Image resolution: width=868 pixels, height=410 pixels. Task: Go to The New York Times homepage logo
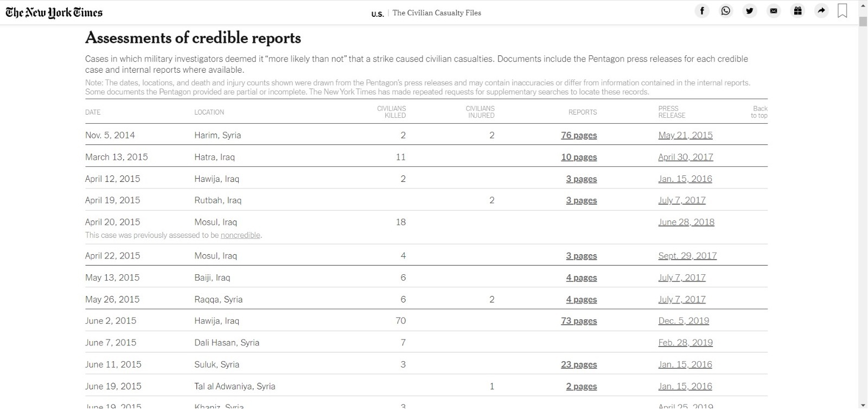pos(54,12)
